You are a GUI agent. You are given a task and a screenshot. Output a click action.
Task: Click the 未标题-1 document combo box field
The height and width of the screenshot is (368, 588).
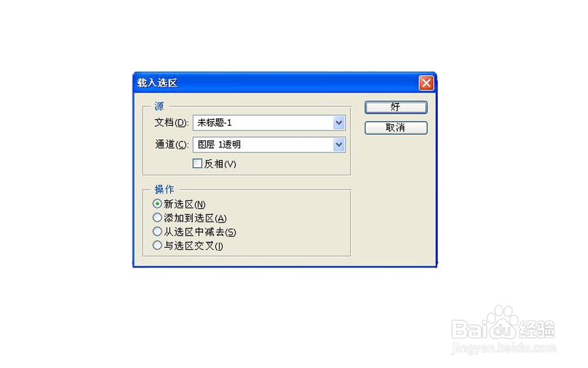pos(269,123)
